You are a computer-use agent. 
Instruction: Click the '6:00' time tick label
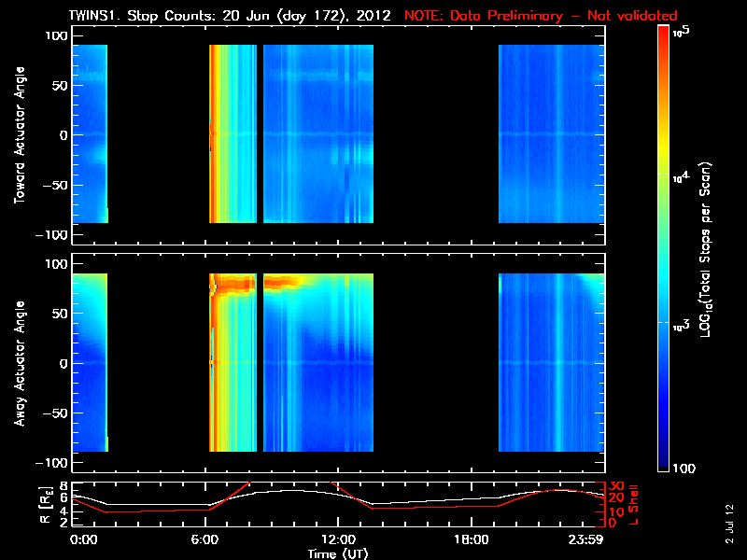click(x=204, y=540)
